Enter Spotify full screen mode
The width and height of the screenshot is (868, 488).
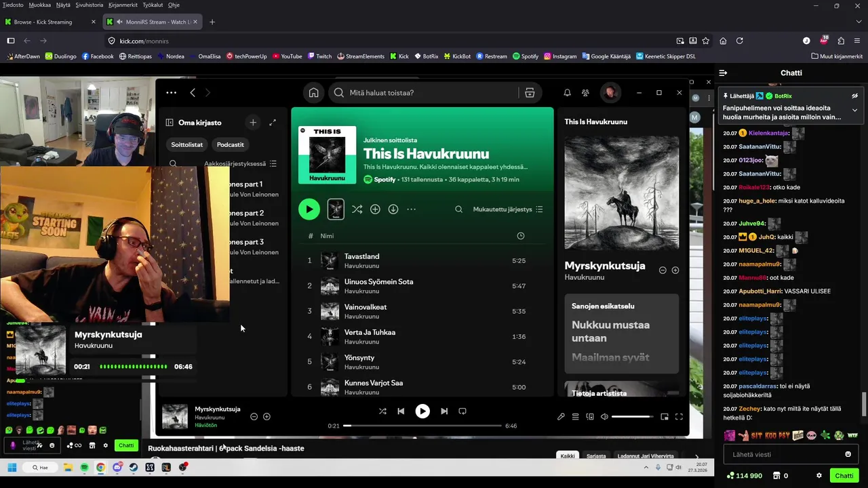pyautogui.click(x=679, y=417)
